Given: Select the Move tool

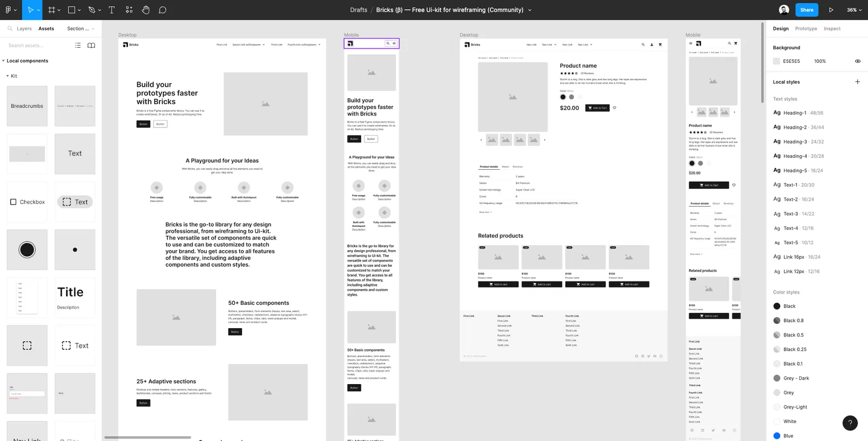Looking at the screenshot, I should (30, 10).
